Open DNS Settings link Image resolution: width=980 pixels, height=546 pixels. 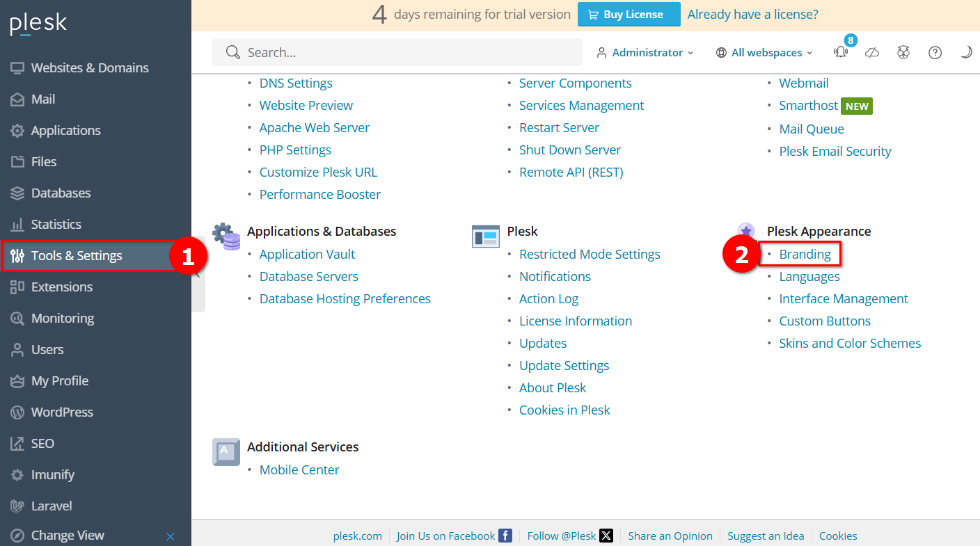296,83
